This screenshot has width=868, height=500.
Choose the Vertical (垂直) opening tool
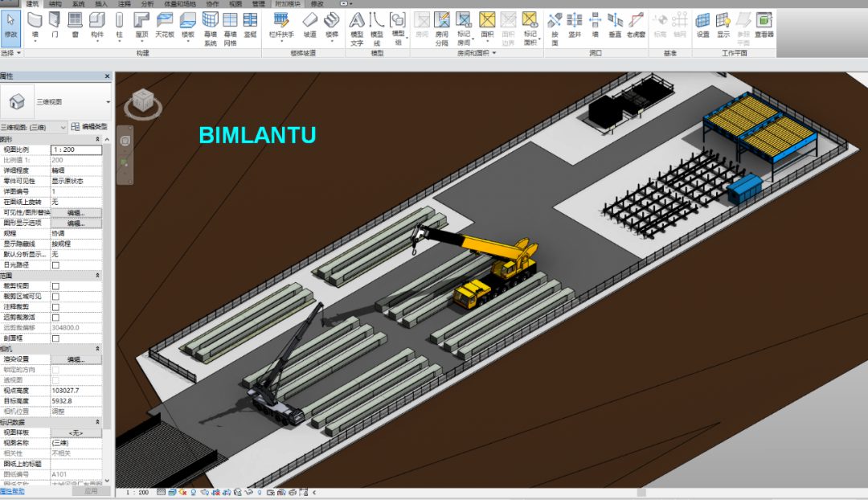[x=615, y=26]
